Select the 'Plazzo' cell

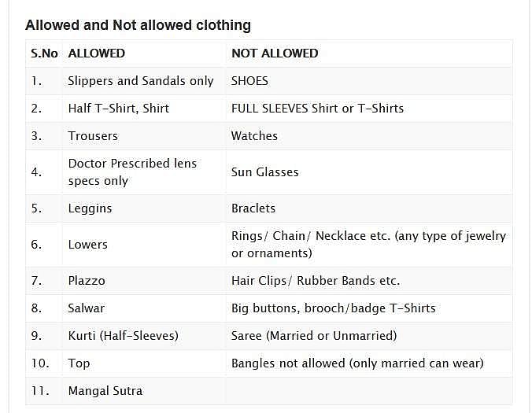pos(87,281)
